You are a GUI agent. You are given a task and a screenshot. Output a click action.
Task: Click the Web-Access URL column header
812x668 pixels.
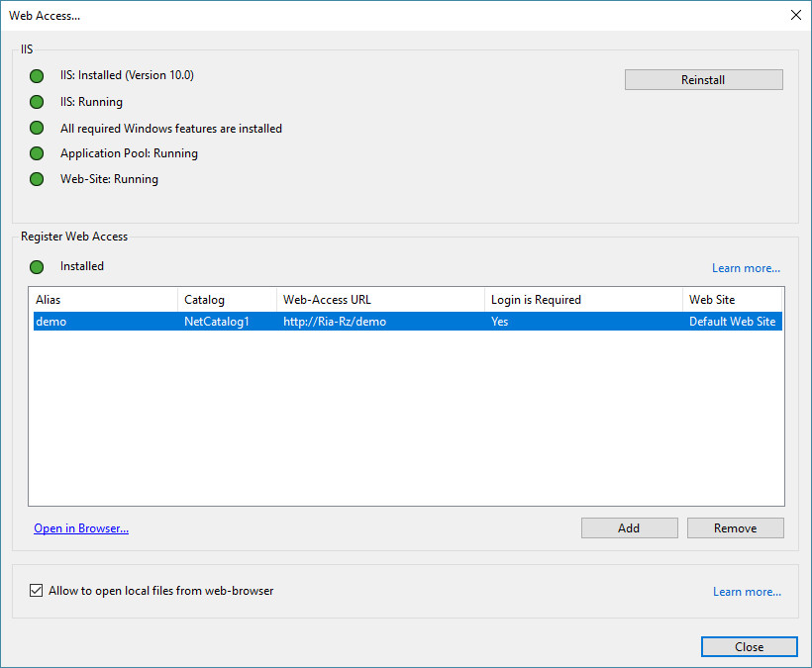click(x=380, y=300)
